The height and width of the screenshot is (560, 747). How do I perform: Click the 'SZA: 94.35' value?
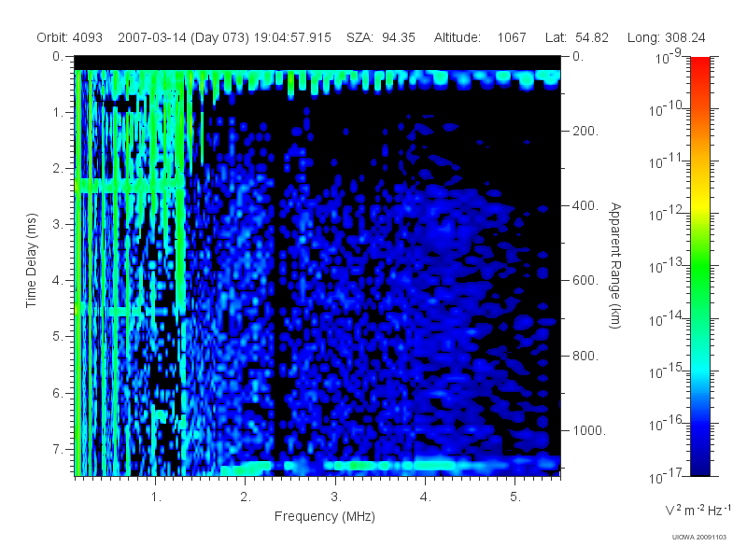coord(381,37)
